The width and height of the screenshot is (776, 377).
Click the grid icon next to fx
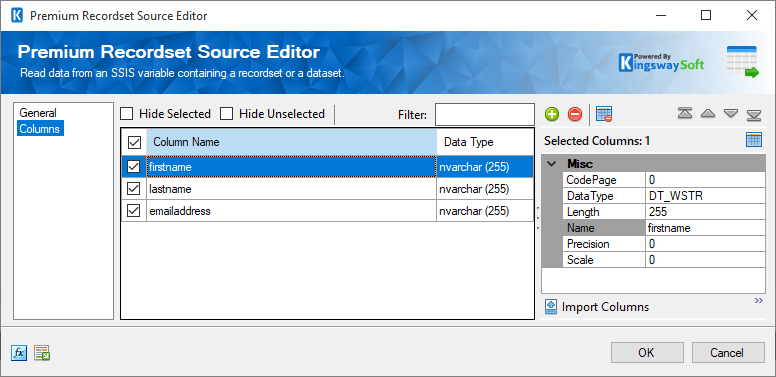coord(43,353)
